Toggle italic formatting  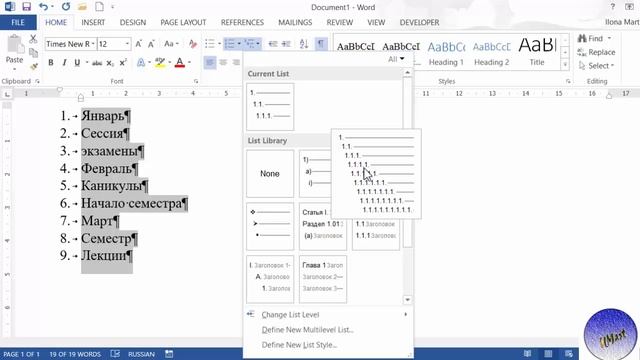click(64, 63)
